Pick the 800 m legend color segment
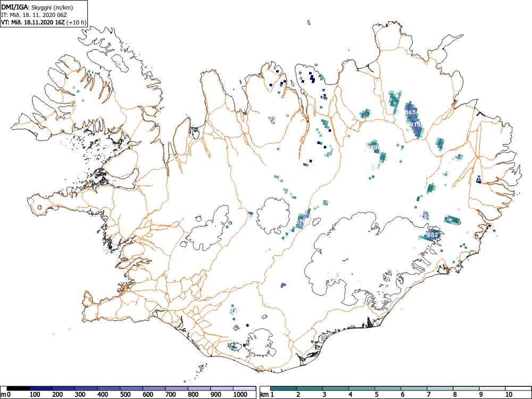The height and width of the screenshot is (399, 532). coord(199,388)
